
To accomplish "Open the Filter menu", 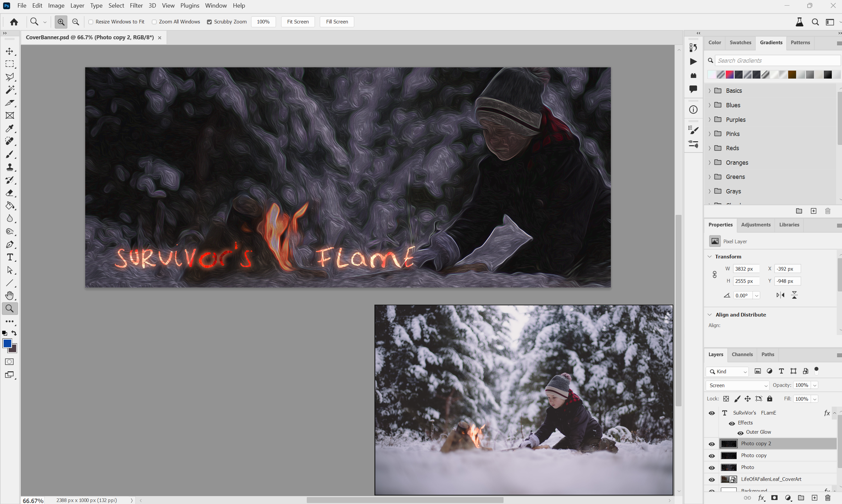I will click(x=136, y=5).
